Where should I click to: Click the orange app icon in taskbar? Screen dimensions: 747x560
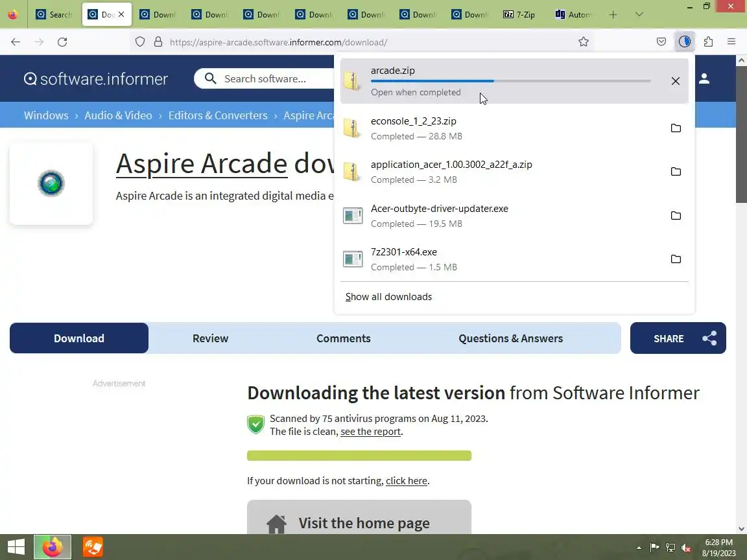(93, 547)
